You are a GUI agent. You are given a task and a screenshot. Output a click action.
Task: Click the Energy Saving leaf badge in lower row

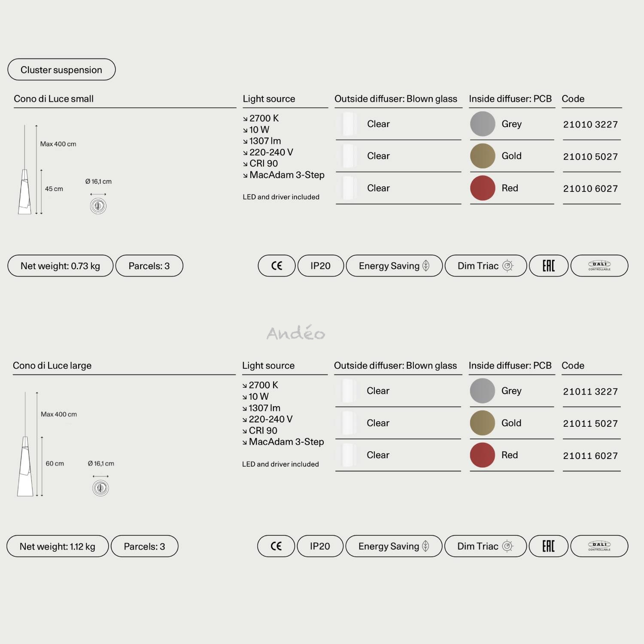pyautogui.click(x=394, y=546)
